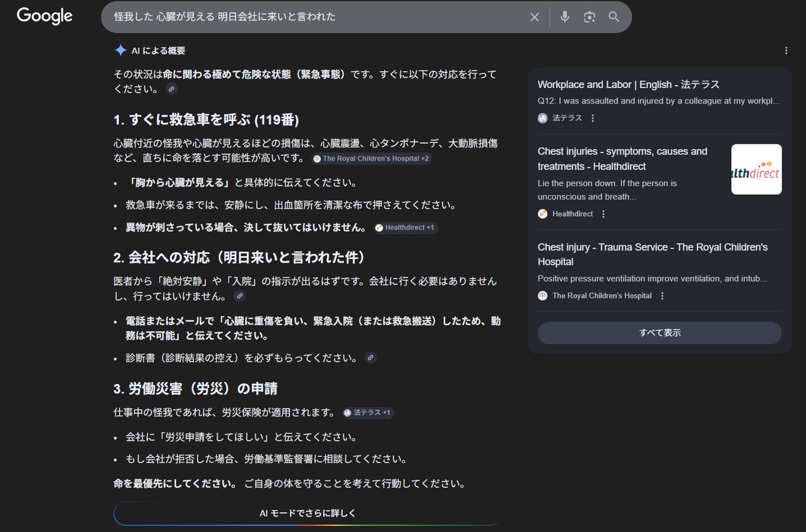Viewport: 806px width, 532px height.
Task: Clear the search query with X icon
Action: [535, 17]
